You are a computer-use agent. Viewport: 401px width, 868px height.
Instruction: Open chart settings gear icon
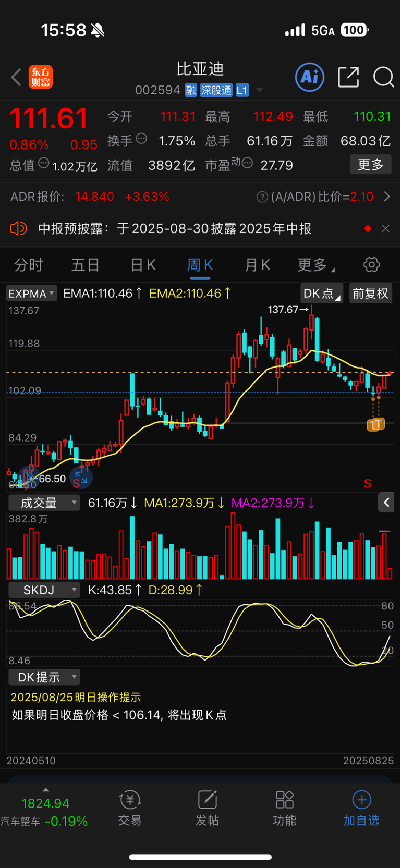point(372,265)
